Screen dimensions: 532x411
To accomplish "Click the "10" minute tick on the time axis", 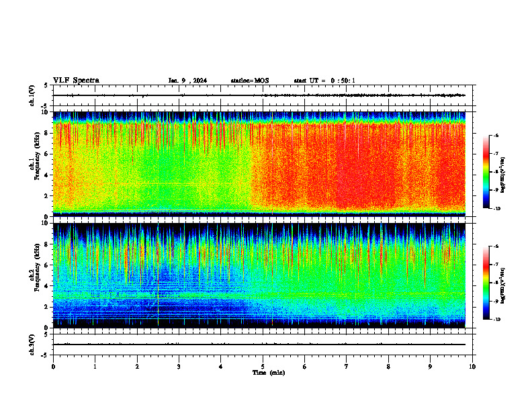I will (x=472, y=367).
